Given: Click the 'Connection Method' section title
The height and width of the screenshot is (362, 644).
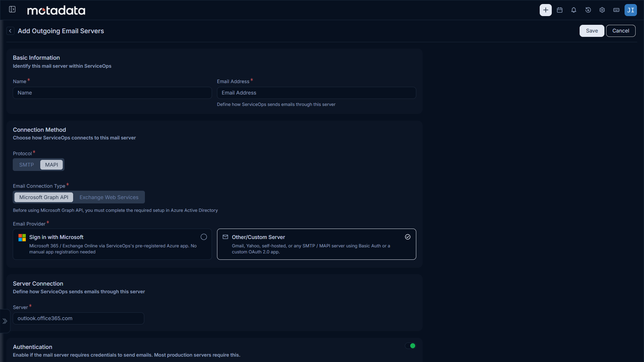Looking at the screenshot, I should (39, 130).
